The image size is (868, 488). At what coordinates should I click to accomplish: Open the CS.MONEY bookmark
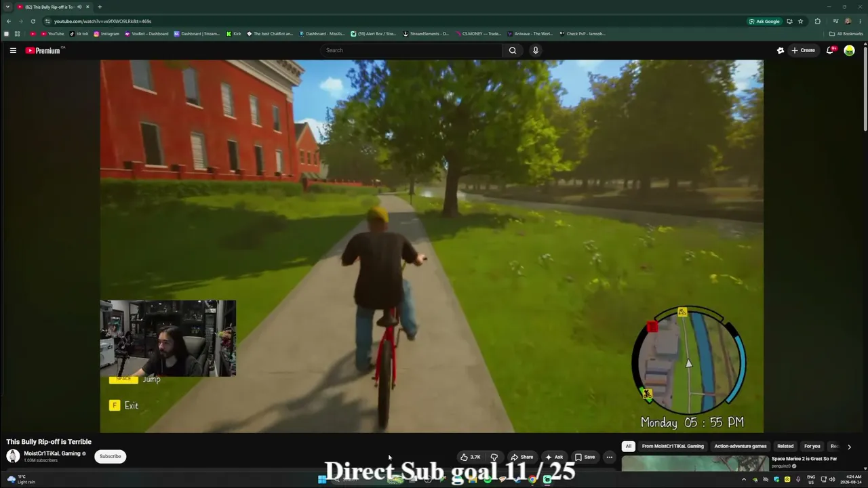(479, 33)
